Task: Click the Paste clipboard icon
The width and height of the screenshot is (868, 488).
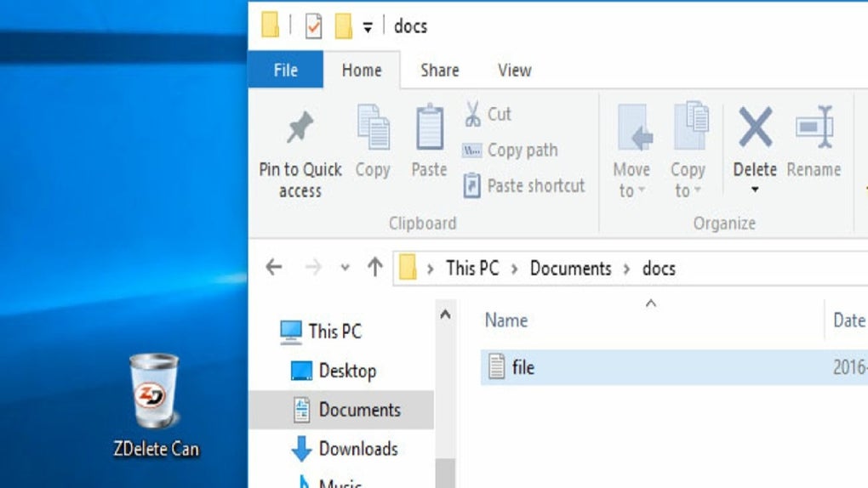Action: click(430, 127)
